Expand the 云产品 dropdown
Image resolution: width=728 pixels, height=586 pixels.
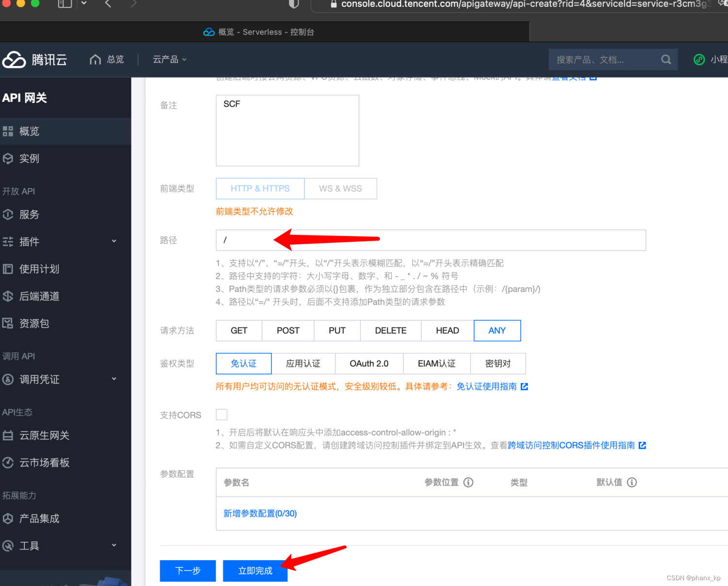170,59
